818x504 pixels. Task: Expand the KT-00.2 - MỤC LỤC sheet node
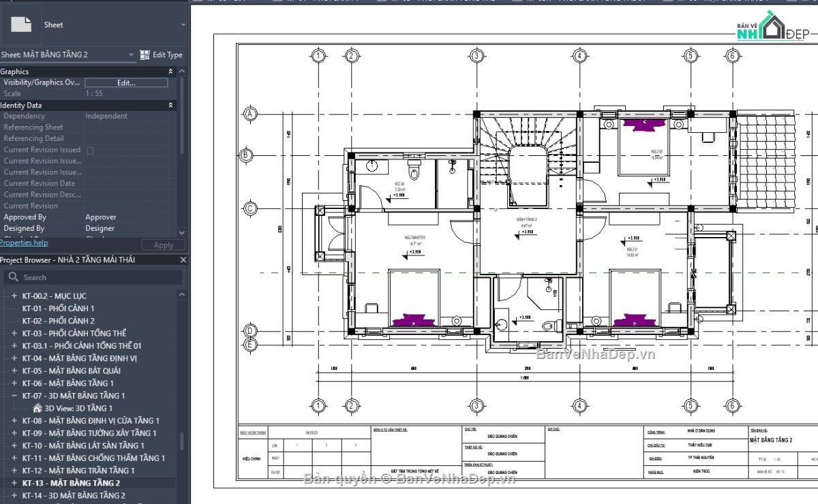[x=14, y=296]
